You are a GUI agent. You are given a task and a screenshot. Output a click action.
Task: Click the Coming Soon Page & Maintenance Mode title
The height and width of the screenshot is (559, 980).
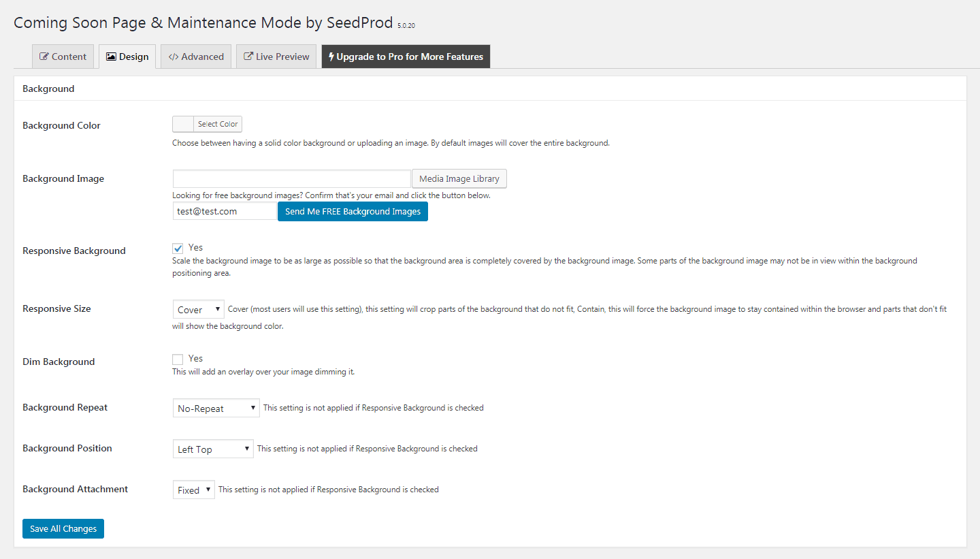(203, 22)
